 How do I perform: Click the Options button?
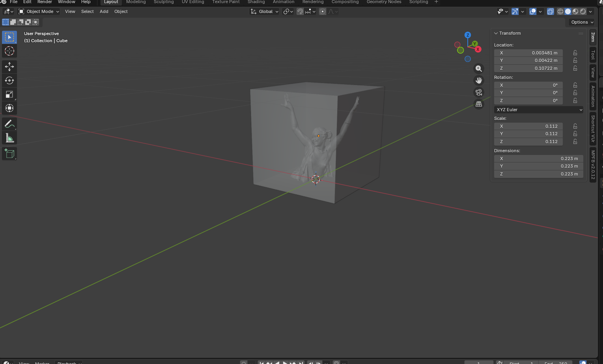click(582, 22)
